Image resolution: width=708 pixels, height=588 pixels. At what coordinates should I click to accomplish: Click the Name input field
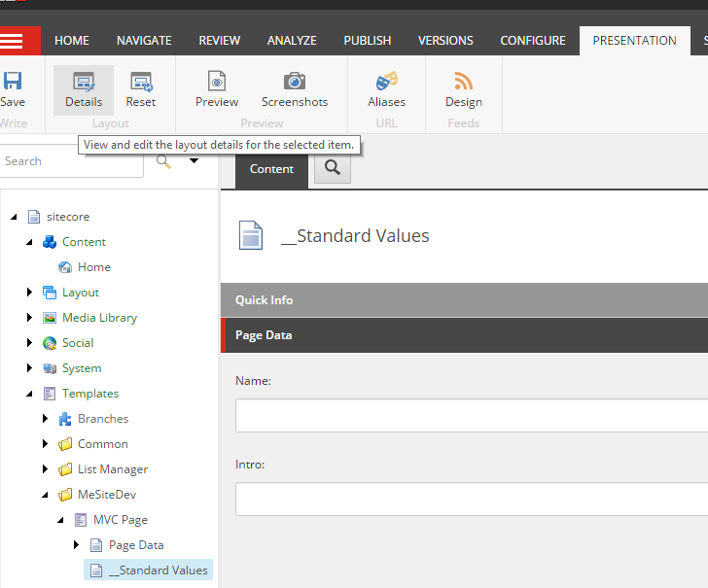472,415
